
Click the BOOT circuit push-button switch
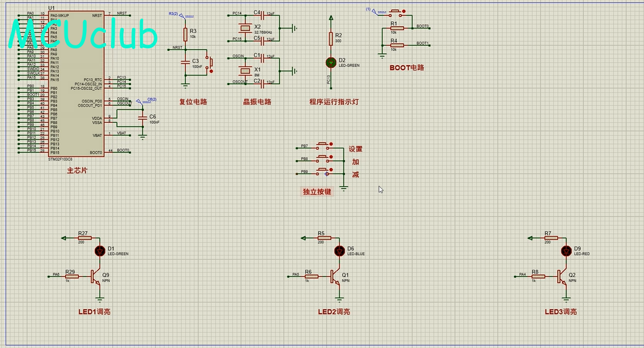[396, 13]
